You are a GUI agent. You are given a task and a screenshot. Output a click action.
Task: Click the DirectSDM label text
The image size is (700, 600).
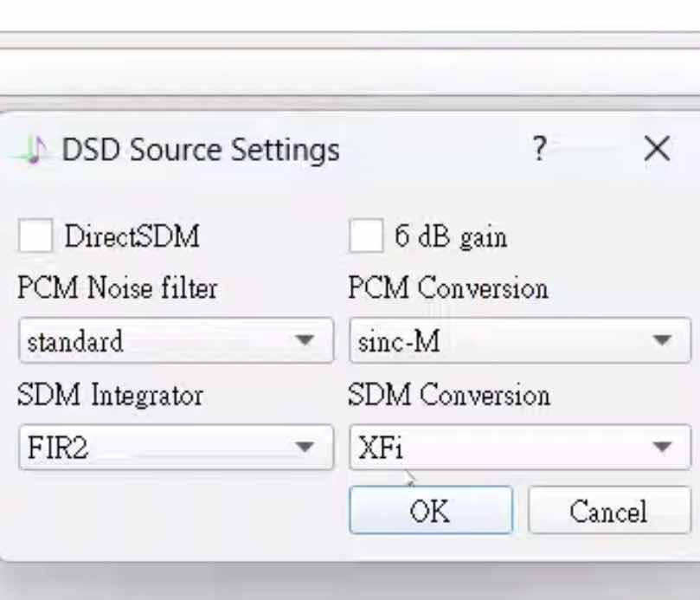point(132,236)
